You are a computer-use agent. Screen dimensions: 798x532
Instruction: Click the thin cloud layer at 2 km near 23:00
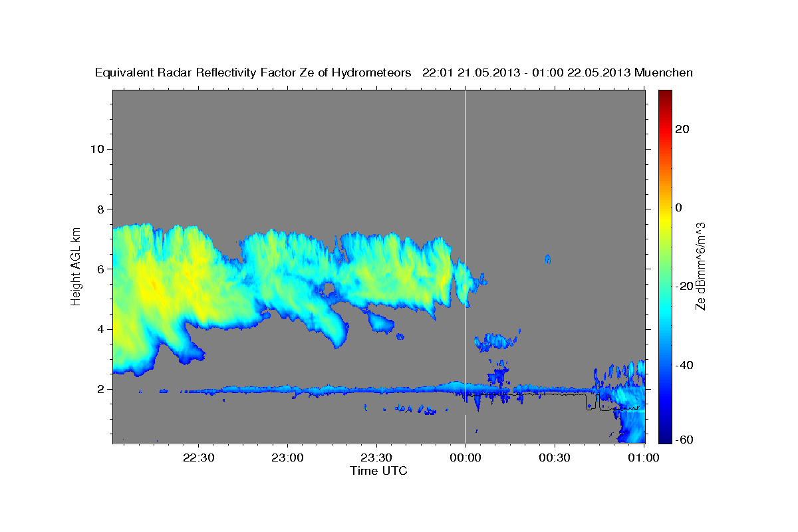287,389
